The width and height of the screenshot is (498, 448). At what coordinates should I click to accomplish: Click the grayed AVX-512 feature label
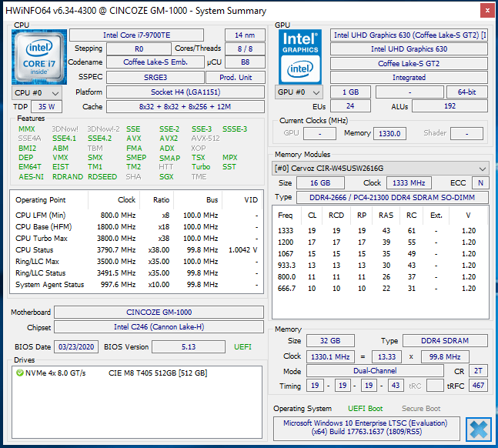206,139
